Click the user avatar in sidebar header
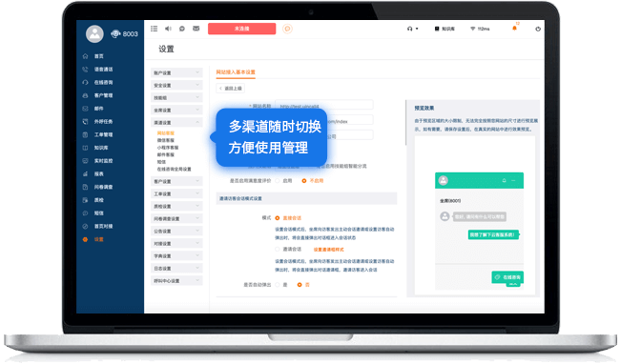Screen dimensions: 620x364 94,34
